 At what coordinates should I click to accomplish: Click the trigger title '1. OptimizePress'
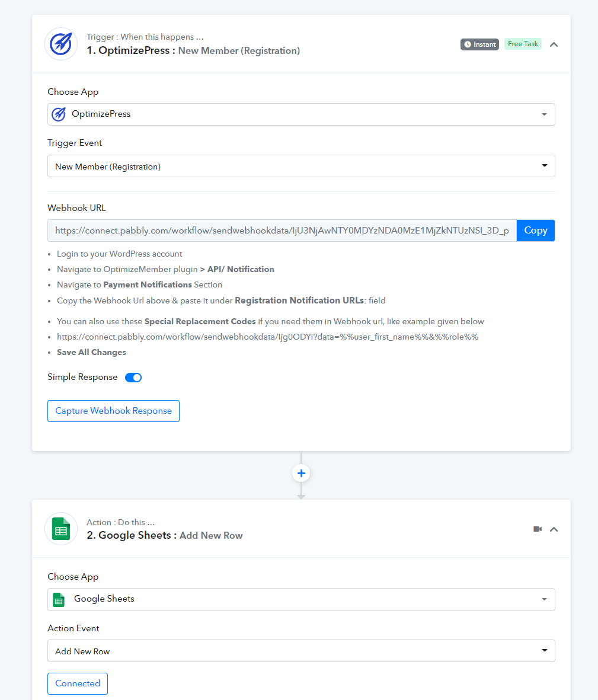point(128,50)
